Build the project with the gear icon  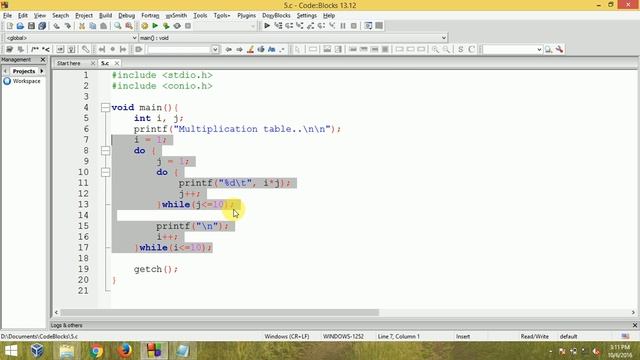144,26
